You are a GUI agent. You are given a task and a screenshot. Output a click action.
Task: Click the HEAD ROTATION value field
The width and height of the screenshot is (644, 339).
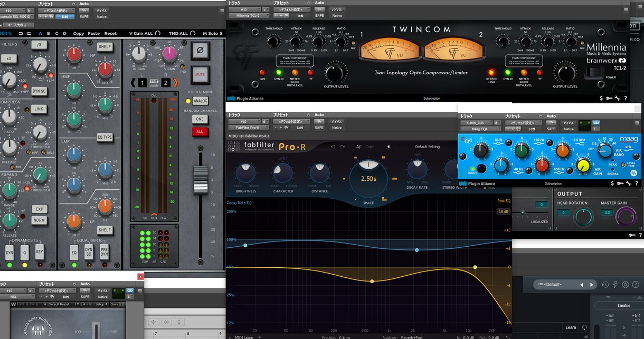coord(563,212)
